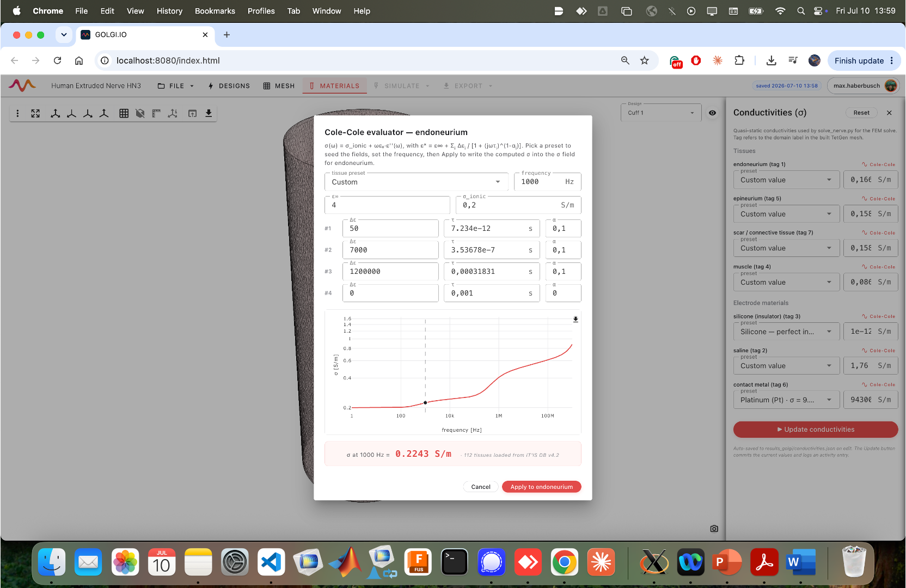The image size is (906, 588).
Task: Open Terminal from the dock
Action: (x=454, y=562)
